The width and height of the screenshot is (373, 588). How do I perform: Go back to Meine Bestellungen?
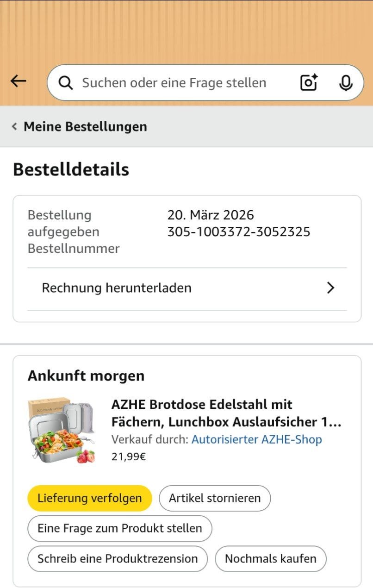(x=85, y=126)
